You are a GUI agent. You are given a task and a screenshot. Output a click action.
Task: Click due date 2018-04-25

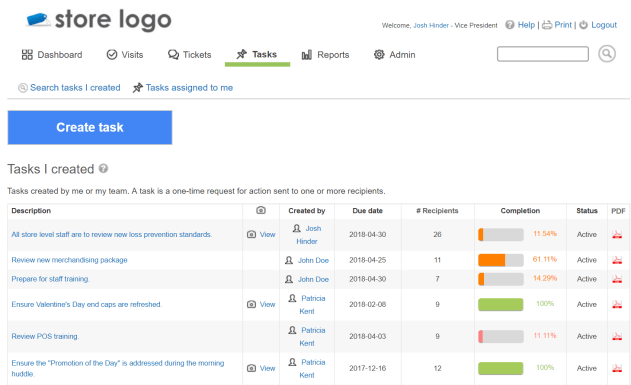(x=367, y=260)
